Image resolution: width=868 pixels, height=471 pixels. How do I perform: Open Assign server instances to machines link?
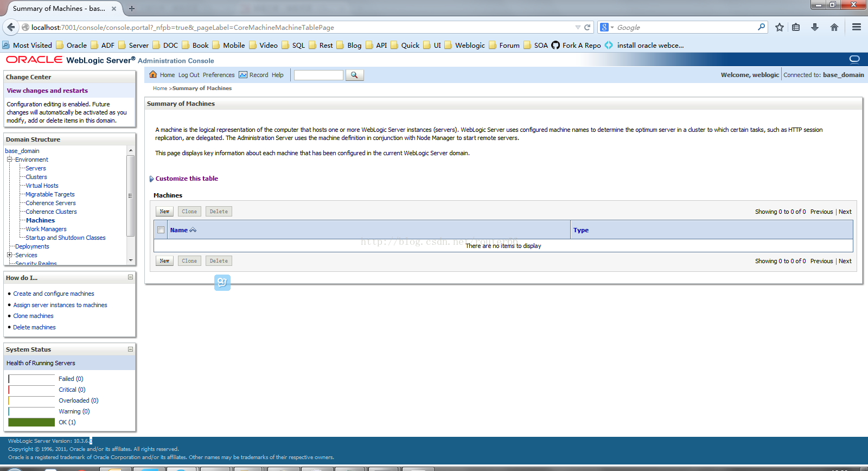point(60,305)
